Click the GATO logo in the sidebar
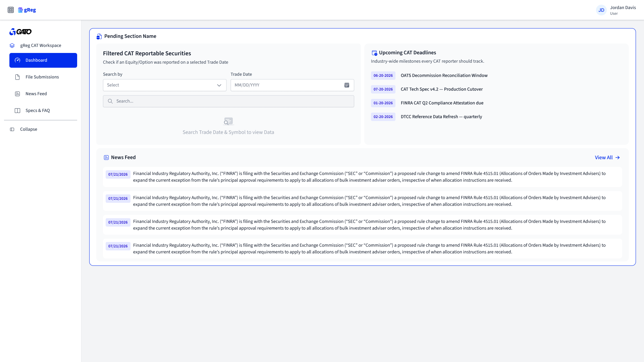The height and width of the screenshot is (362, 644). tap(20, 32)
